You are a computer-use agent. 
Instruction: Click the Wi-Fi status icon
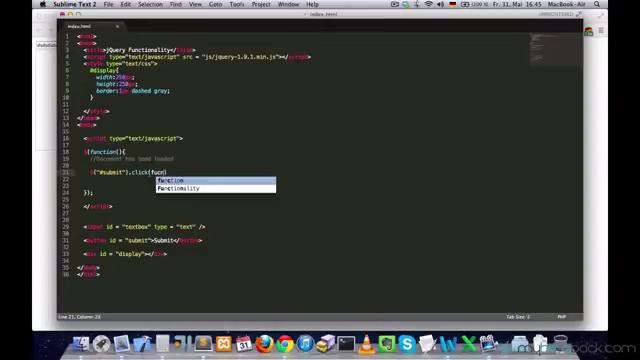(x=429, y=4)
